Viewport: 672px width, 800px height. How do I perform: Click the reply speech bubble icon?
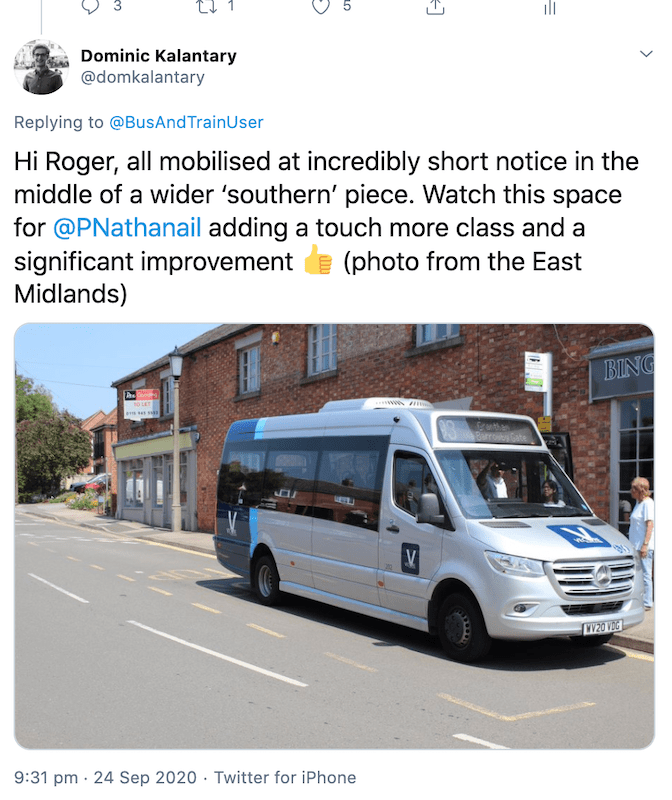point(90,6)
